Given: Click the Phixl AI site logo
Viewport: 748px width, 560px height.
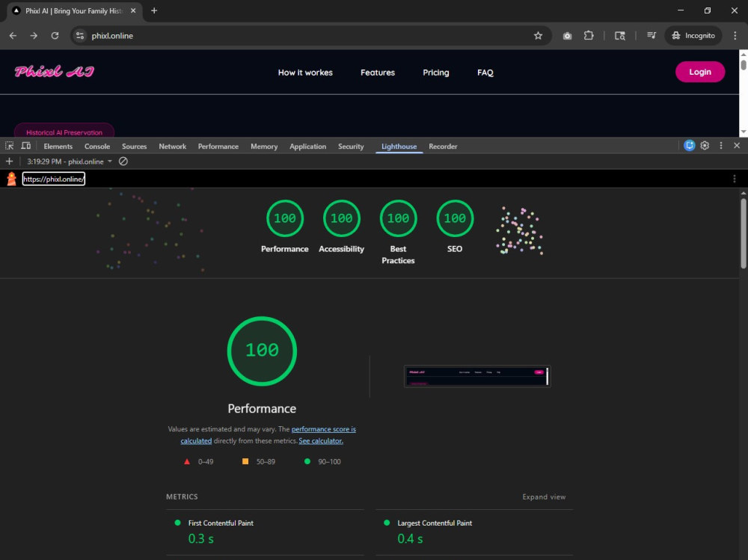Looking at the screenshot, I should coord(55,72).
